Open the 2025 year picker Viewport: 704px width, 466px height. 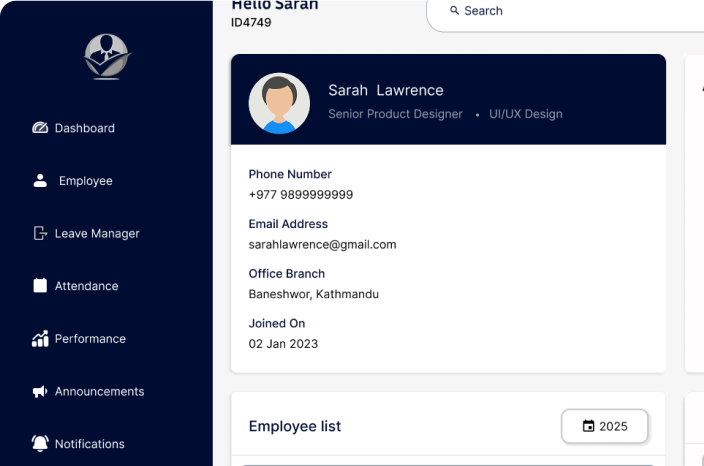click(604, 426)
